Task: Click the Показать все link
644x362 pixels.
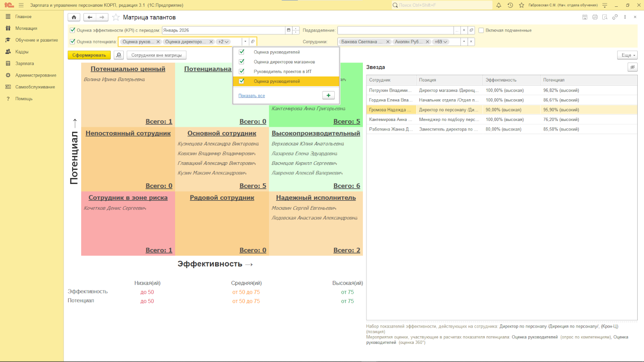Action: 251,96
